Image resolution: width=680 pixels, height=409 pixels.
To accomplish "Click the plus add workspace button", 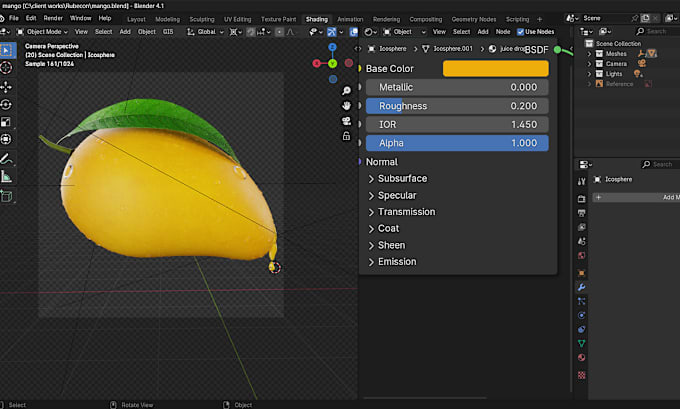I will [x=539, y=19].
